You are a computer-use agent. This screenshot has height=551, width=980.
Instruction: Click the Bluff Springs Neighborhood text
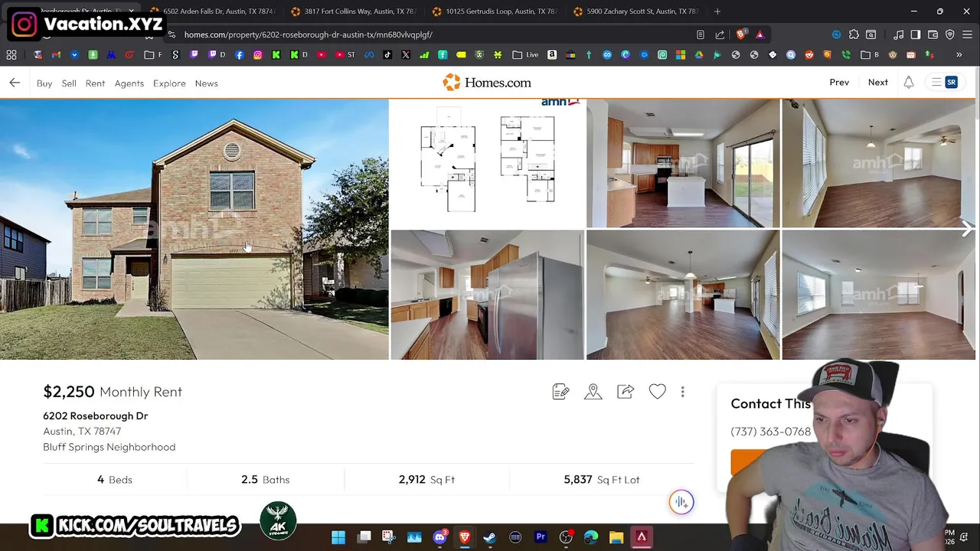click(109, 447)
